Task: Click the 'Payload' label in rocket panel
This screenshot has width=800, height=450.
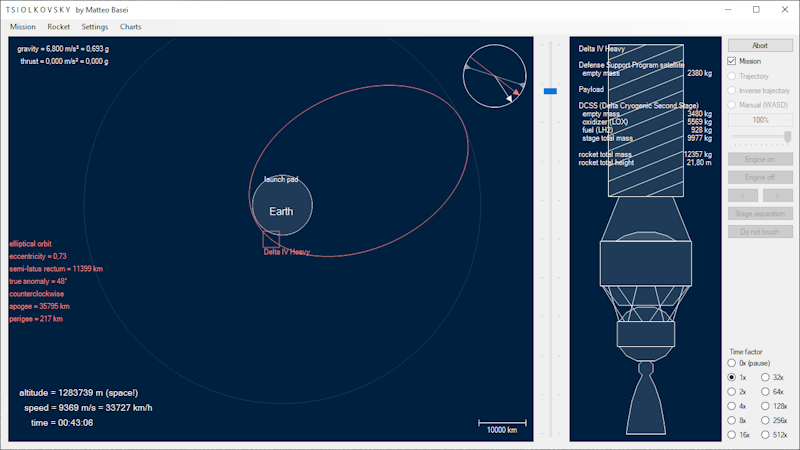Action: tap(591, 89)
